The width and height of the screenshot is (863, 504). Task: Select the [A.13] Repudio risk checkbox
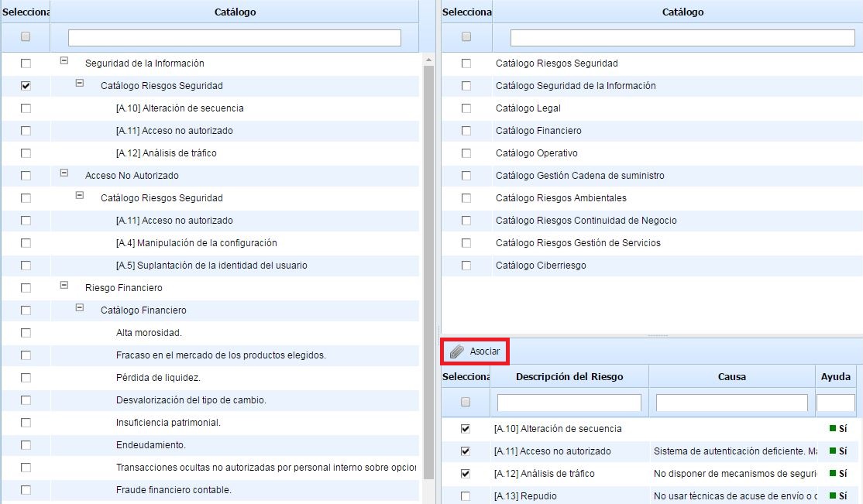pyautogui.click(x=466, y=495)
